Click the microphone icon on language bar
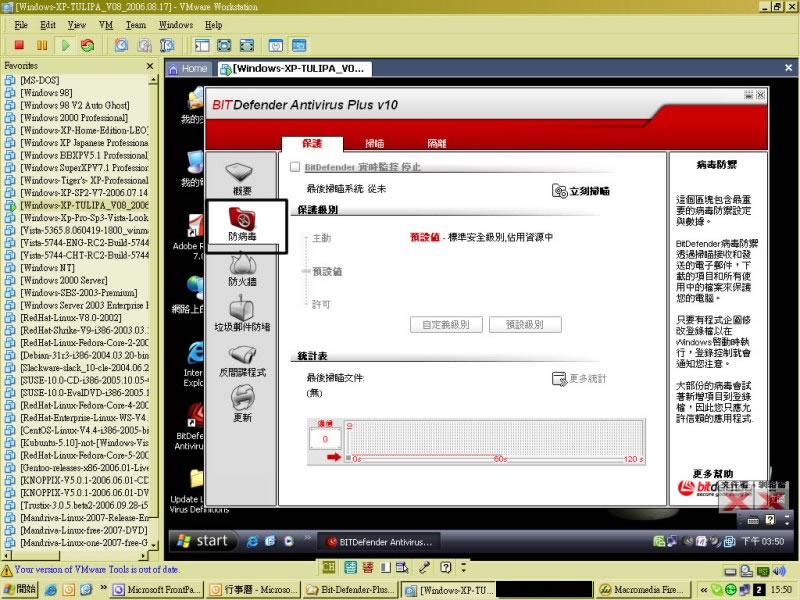 [423, 567]
